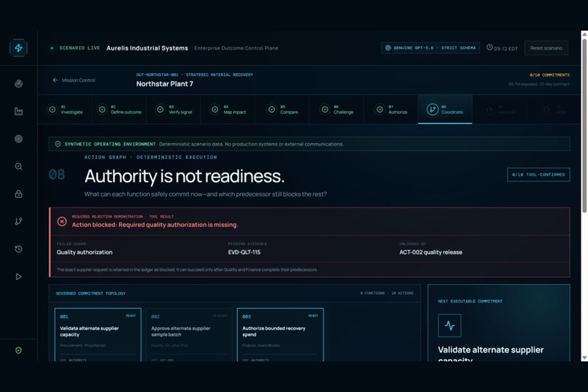Screen dimensions: 588x392
Task: Click the branch icon on the Coordinate step
Action: pos(433,109)
